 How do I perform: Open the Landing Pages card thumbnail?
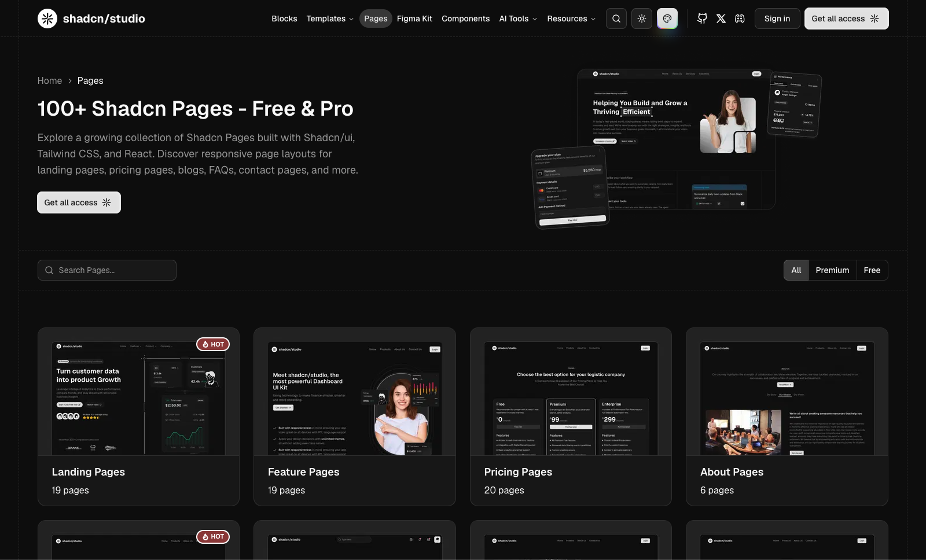point(138,398)
